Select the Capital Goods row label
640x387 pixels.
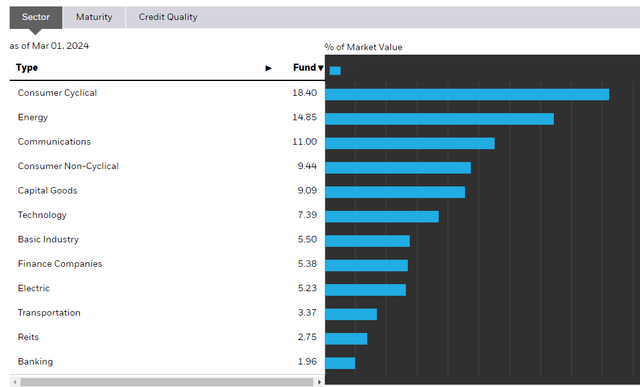point(47,191)
